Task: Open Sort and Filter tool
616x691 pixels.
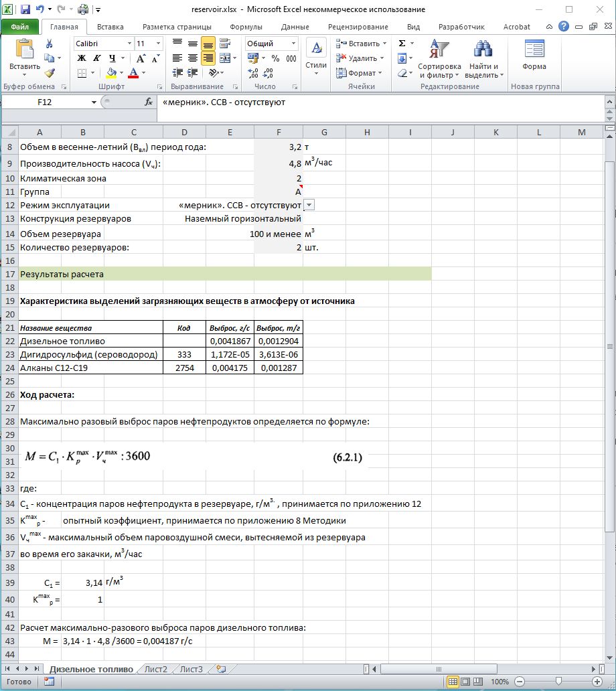Action: [439, 58]
